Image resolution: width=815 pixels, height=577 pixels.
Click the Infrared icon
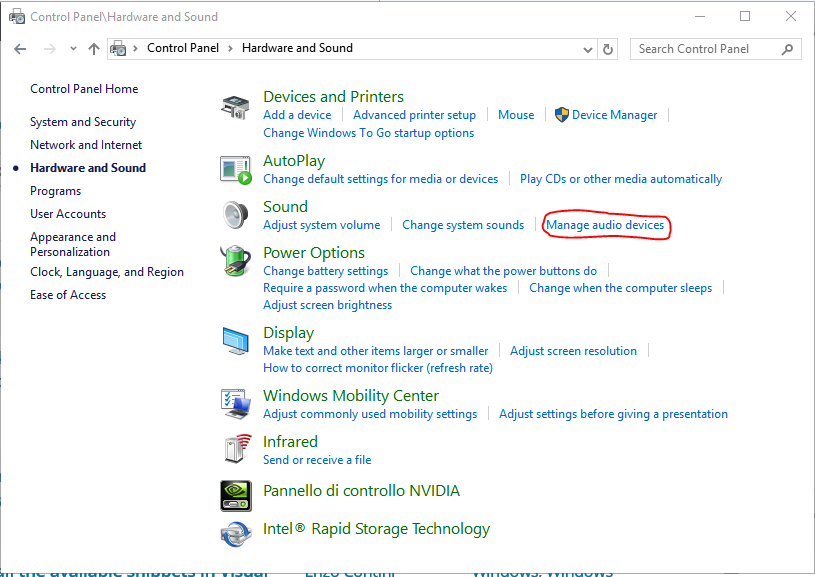coord(235,450)
